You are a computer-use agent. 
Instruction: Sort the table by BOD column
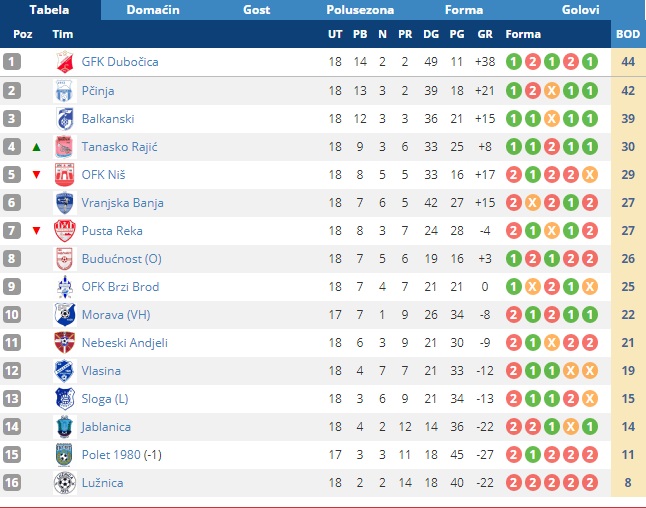point(628,34)
